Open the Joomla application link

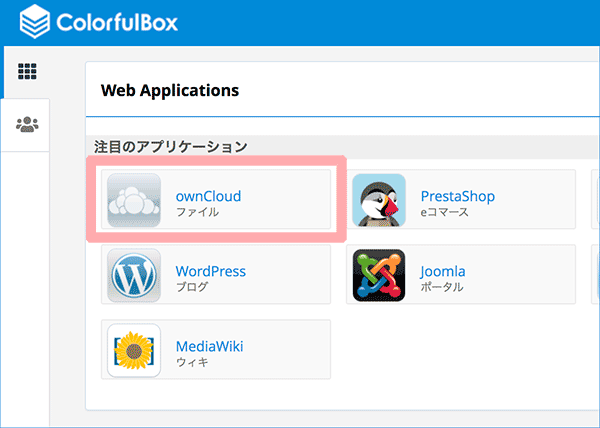click(443, 271)
